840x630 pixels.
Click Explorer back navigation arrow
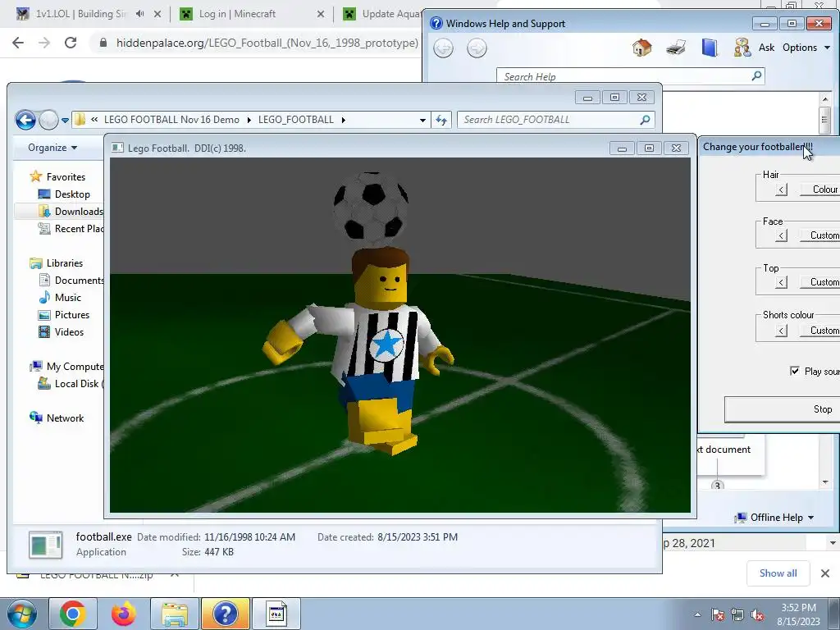[x=25, y=120]
